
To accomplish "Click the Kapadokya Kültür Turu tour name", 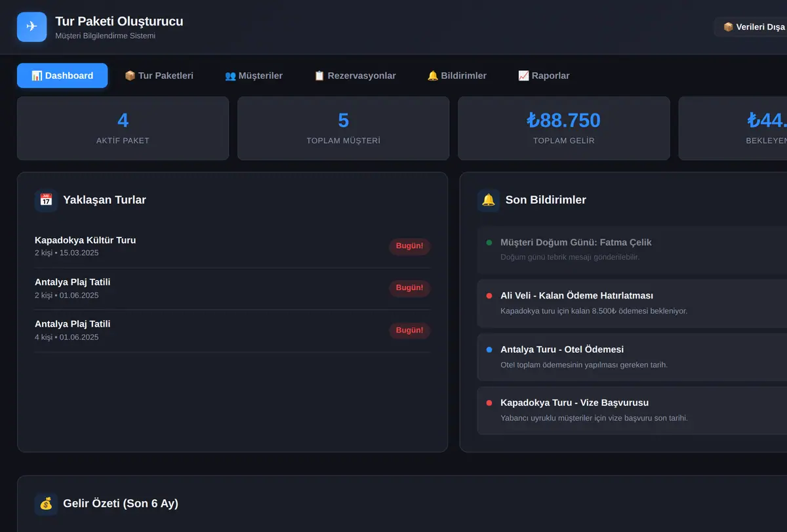I will pyautogui.click(x=85, y=240).
